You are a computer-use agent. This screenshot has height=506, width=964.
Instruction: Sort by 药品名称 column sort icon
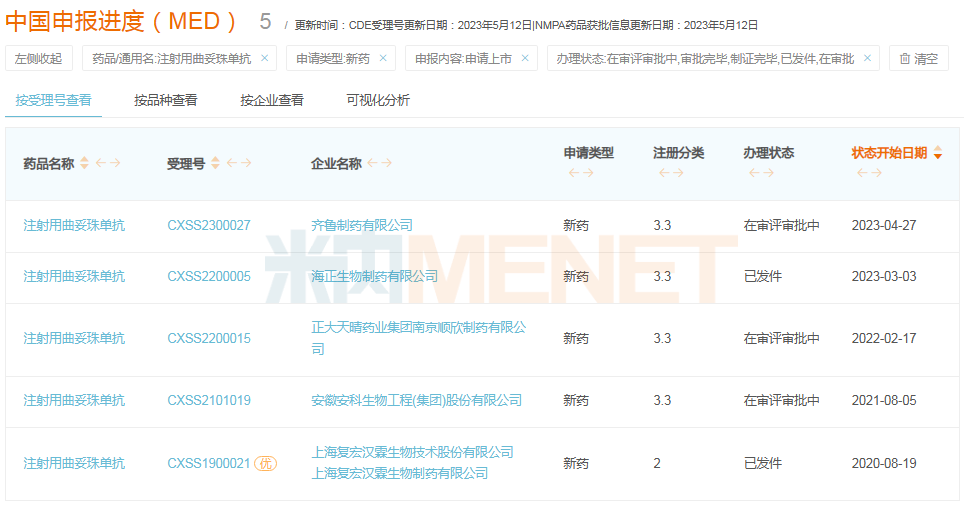85,164
